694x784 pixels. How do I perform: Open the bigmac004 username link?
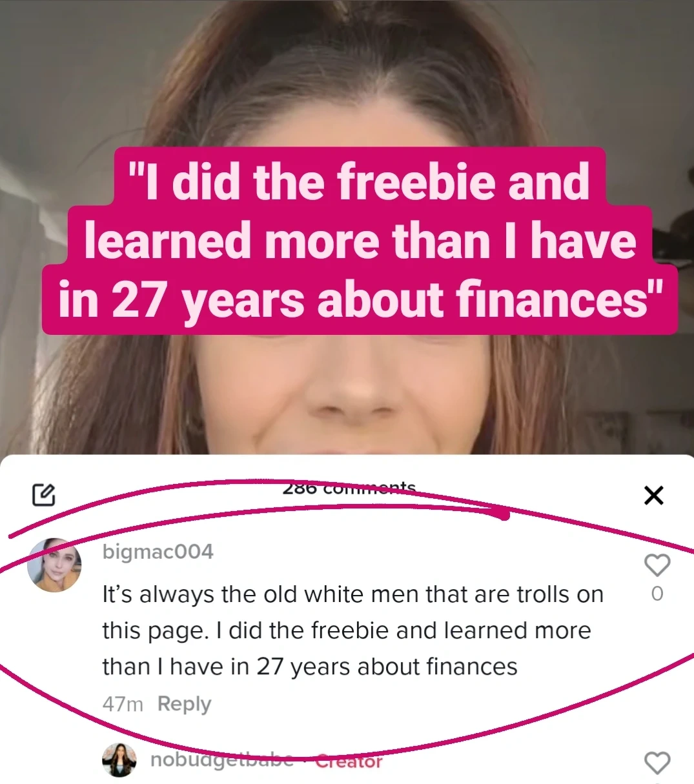click(x=158, y=552)
